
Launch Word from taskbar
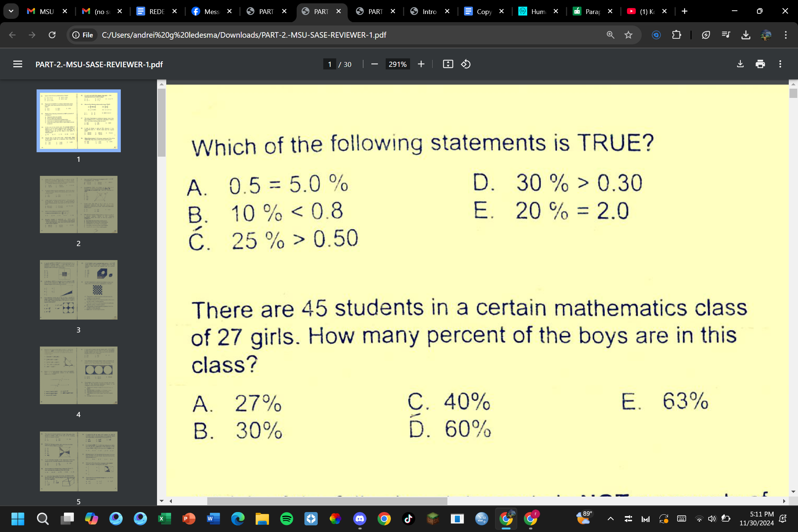[213, 519]
